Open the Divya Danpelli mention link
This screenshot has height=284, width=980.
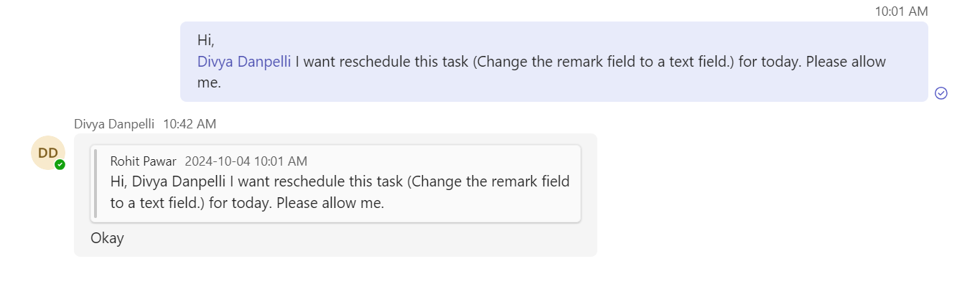pos(244,62)
